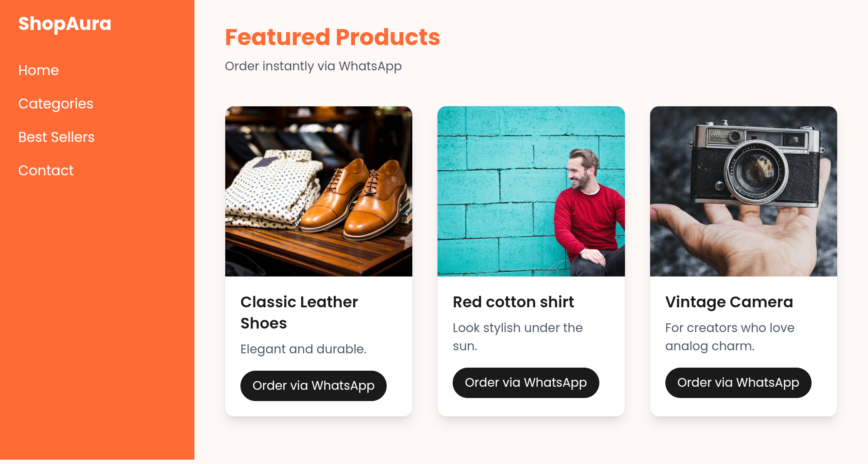Viewport: 868px width, 464px height.
Task: Open the red shirt product photo
Action: [531, 191]
